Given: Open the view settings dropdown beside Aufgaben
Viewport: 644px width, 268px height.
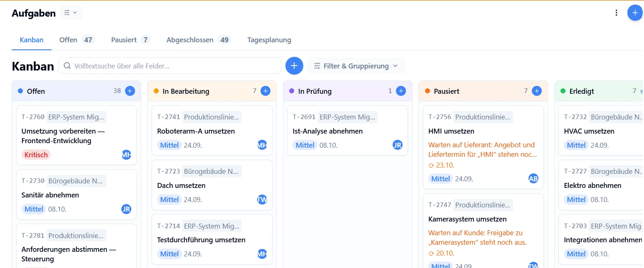Looking at the screenshot, I should pyautogui.click(x=71, y=13).
